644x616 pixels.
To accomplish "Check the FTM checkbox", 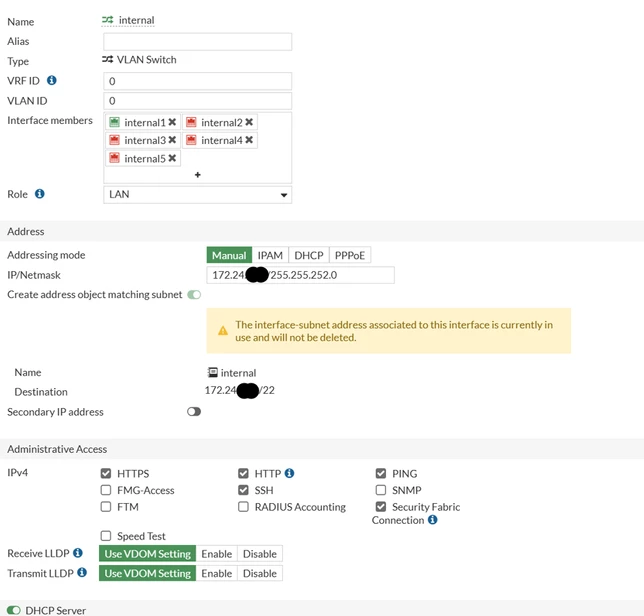I will pos(106,507).
